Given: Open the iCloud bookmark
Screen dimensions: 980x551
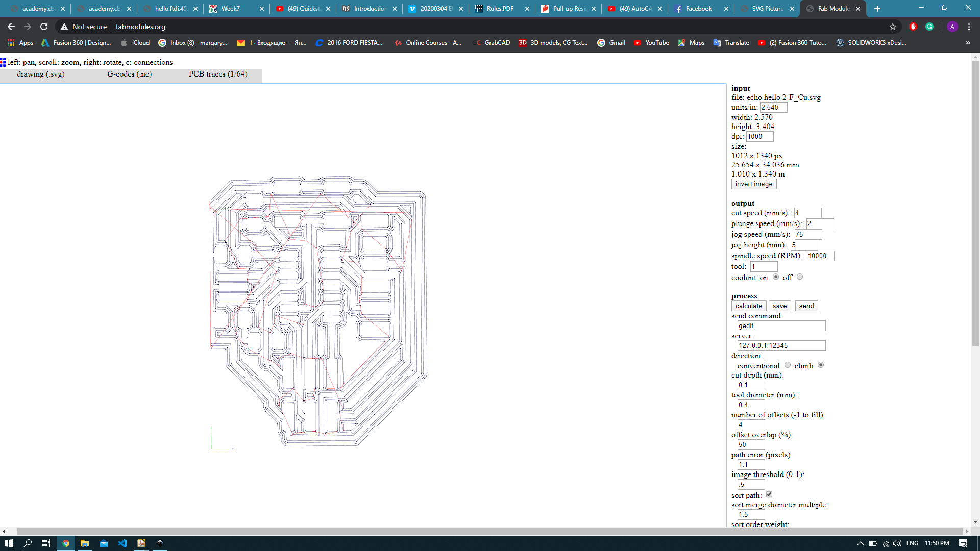Looking at the screenshot, I should tap(135, 43).
